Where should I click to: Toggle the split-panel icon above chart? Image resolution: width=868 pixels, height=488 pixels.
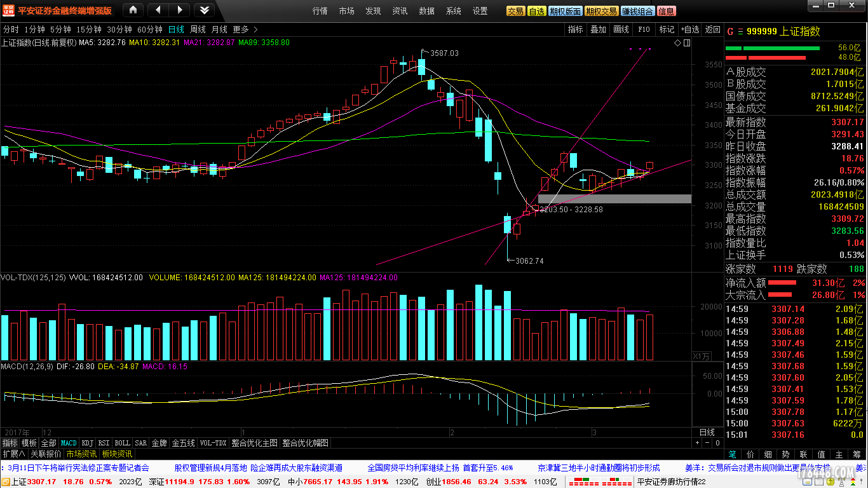click(687, 43)
